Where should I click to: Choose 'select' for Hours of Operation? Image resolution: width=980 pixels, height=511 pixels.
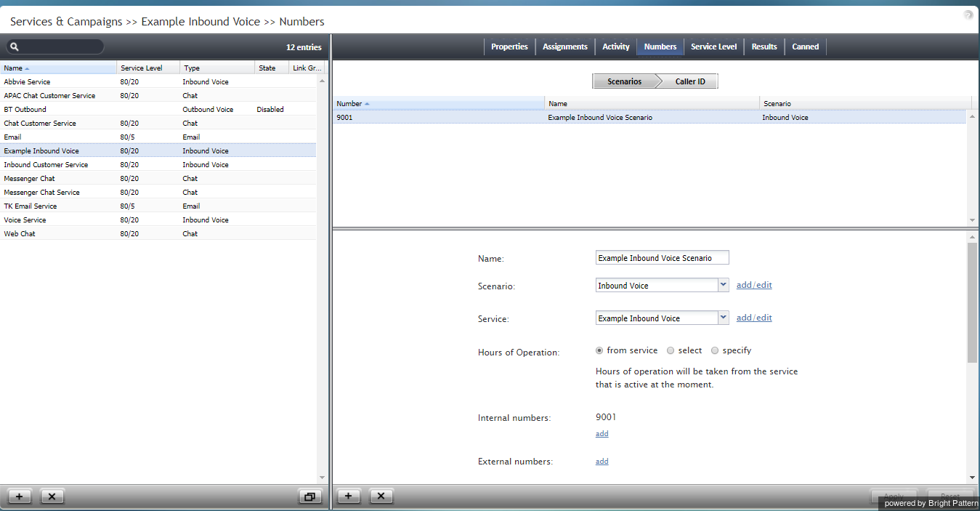coord(671,350)
